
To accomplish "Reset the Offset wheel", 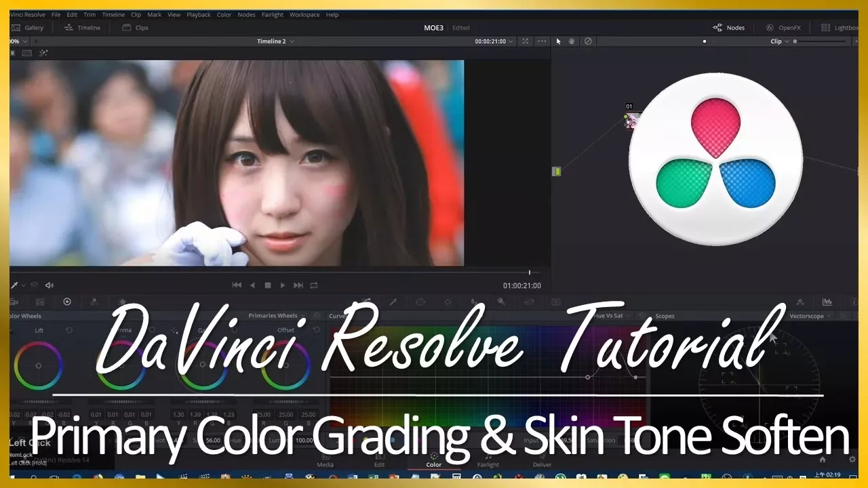I will (316, 330).
